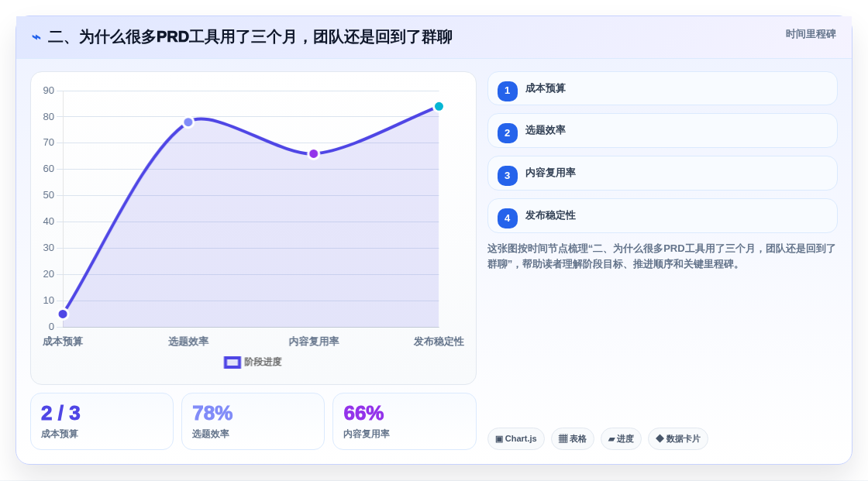
Task: Click the x-axis label 成本预算
Action: click(63, 342)
